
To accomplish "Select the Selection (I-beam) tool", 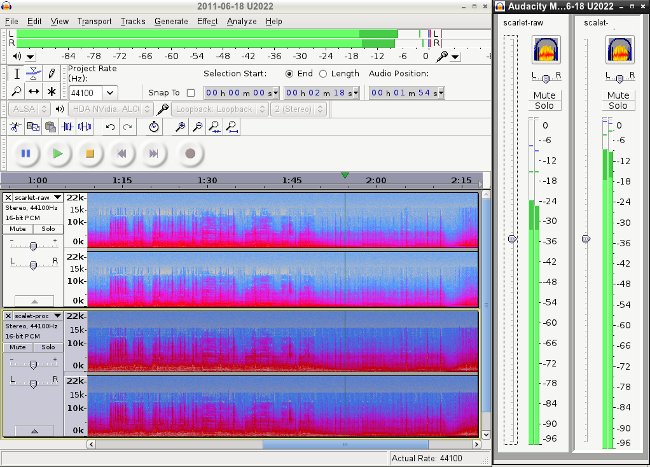I will pos(17,74).
